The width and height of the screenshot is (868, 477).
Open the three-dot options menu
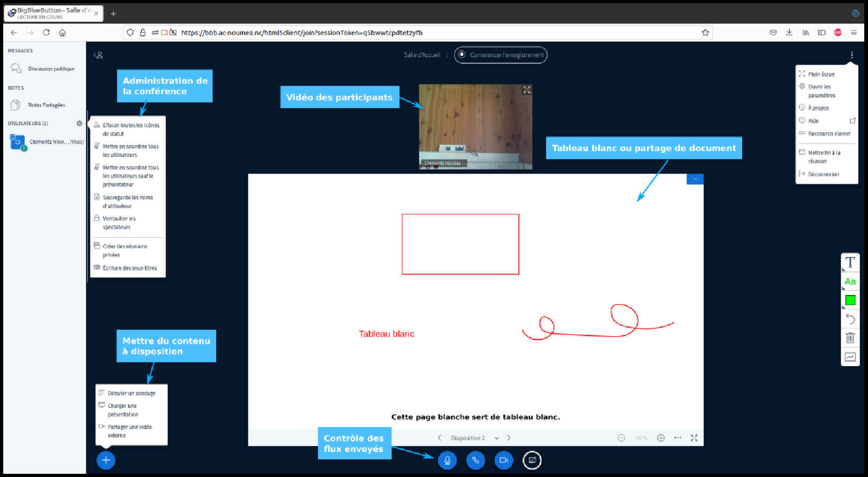[851, 55]
